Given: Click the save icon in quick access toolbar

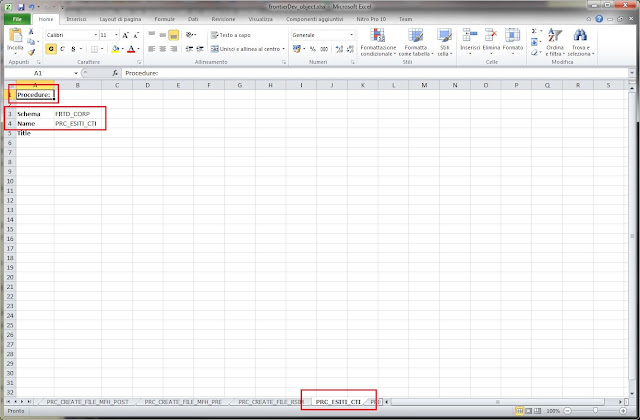Looking at the screenshot, I should 21,7.
